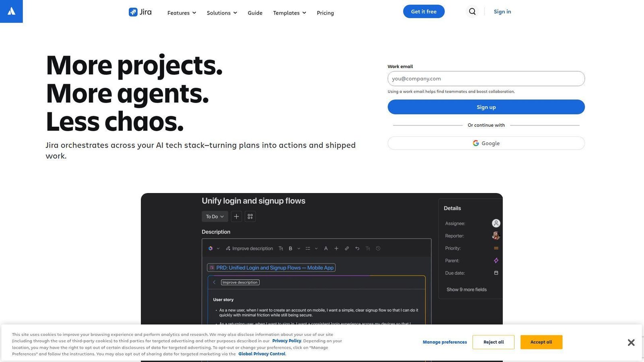The height and width of the screenshot is (362, 644).
Task: Open the Global Privacy Control link
Action: pyautogui.click(x=262, y=354)
